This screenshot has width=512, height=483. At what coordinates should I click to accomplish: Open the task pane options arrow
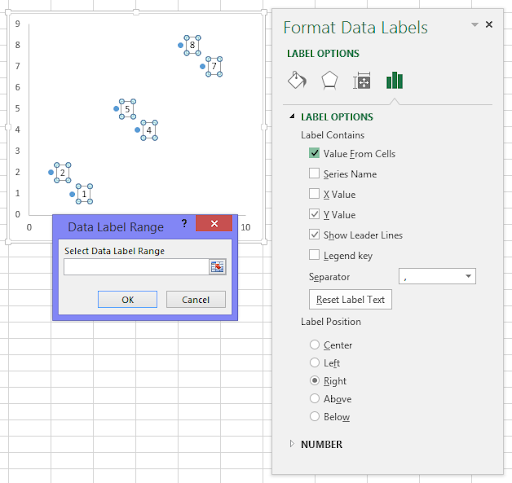point(475,24)
